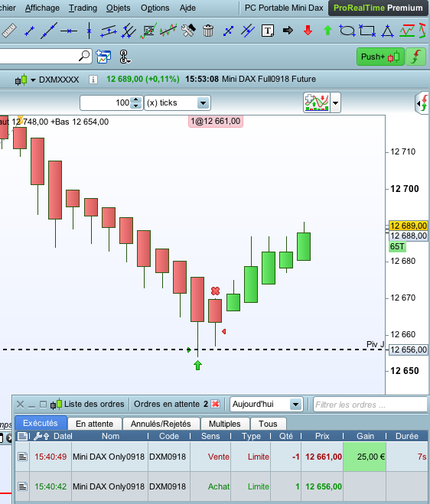Click the new chart window icon
This screenshot has width=430, height=504.
coord(103,57)
